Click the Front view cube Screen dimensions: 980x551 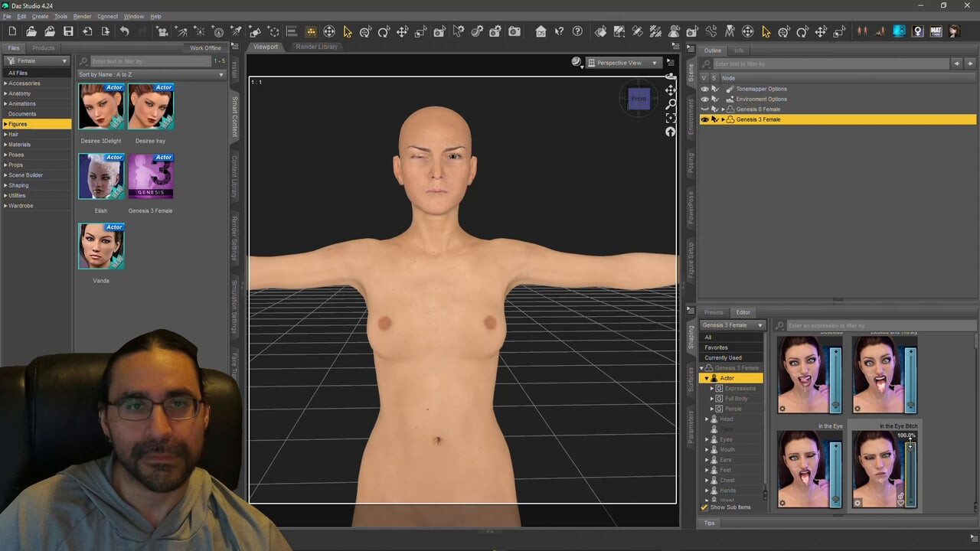pyautogui.click(x=639, y=99)
